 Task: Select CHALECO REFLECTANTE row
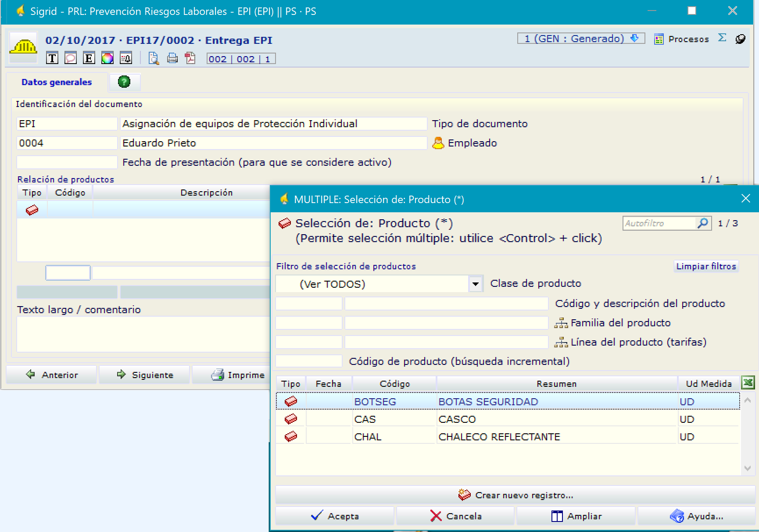click(x=508, y=436)
